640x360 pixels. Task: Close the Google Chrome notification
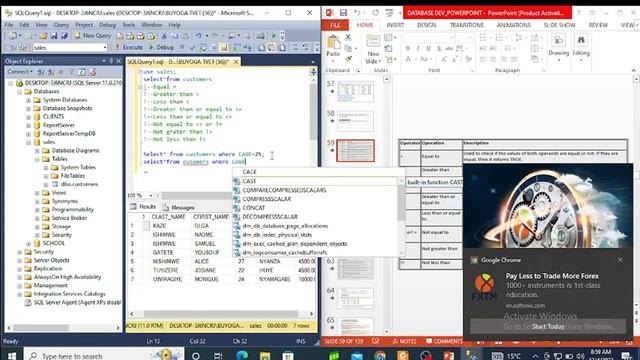pyautogui.click(x=620, y=260)
